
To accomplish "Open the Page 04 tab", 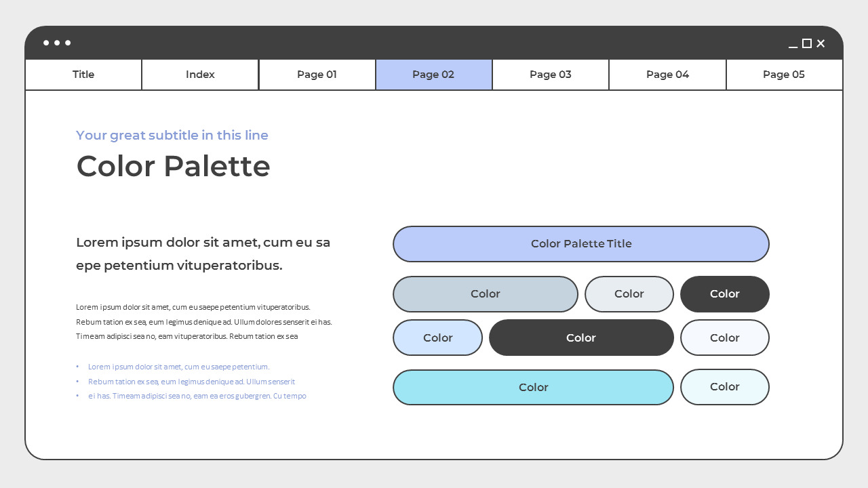I will pyautogui.click(x=667, y=75).
